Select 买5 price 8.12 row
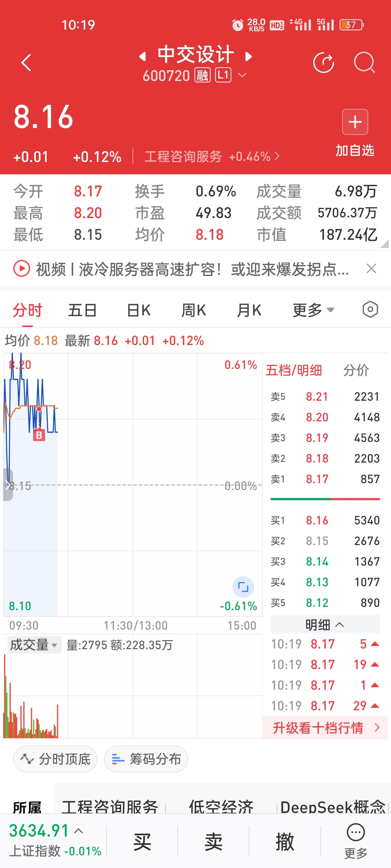The height and width of the screenshot is (868, 391). [325, 603]
